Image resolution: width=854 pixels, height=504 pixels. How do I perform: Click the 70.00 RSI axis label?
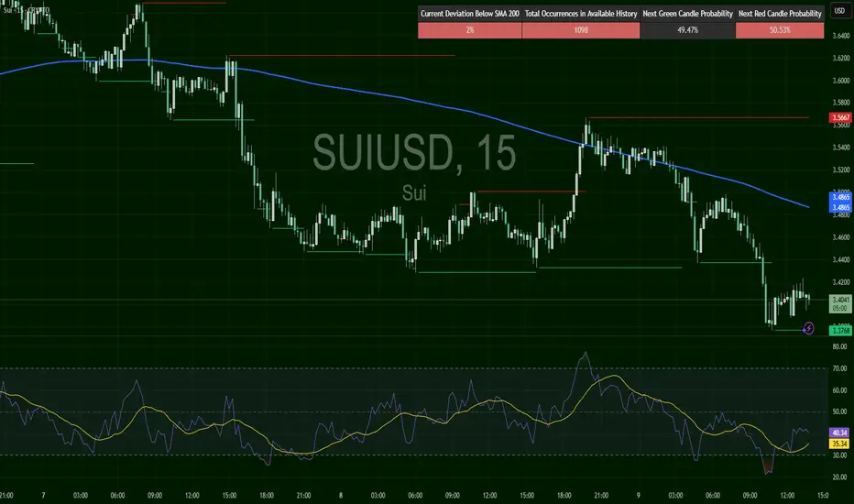[839, 368]
